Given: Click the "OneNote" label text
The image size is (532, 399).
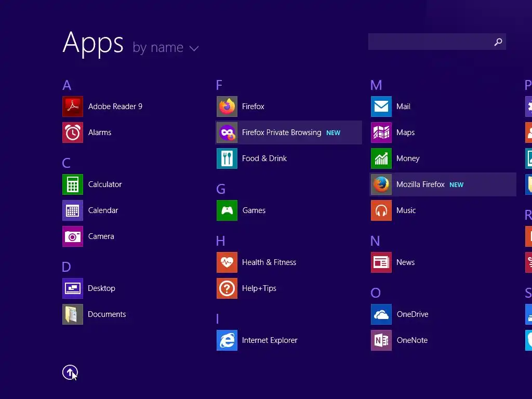Looking at the screenshot, I should (x=412, y=340).
